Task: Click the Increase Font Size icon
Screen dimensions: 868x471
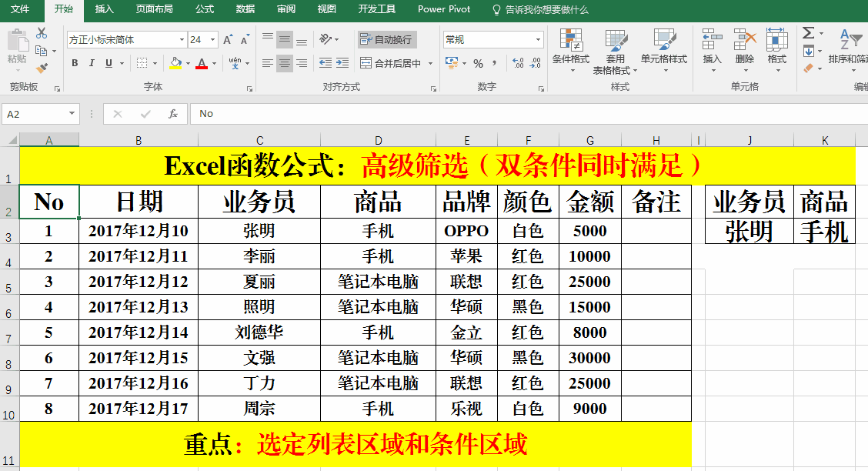Action: pyautogui.click(x=228, y=39)
